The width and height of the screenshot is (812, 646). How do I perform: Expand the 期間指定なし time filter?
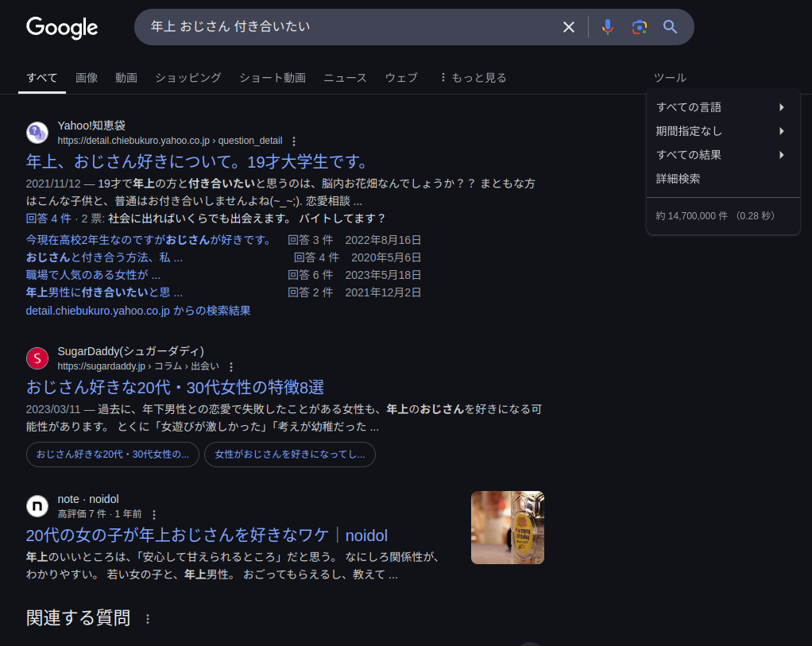pos(721,131)
